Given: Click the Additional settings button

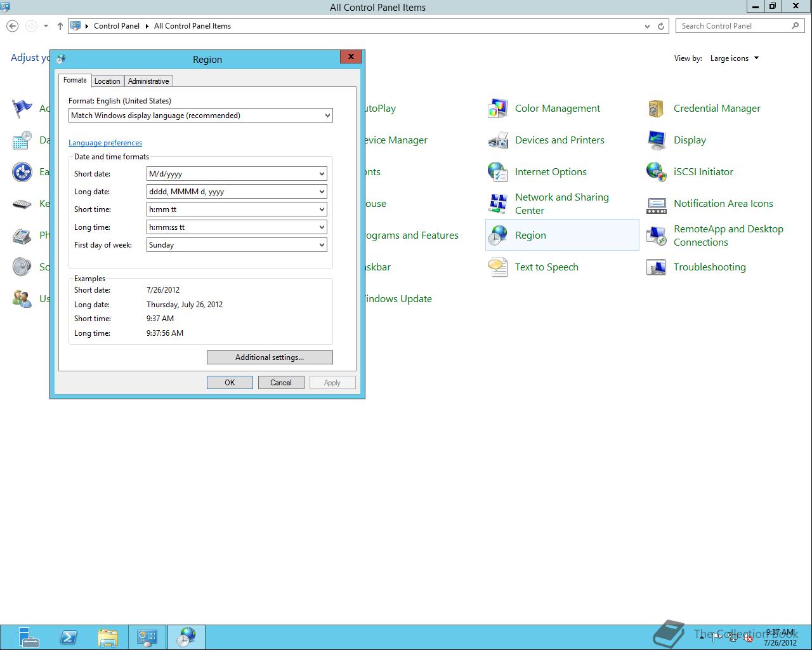Looking at the screenshot, I should pos(270,357).
